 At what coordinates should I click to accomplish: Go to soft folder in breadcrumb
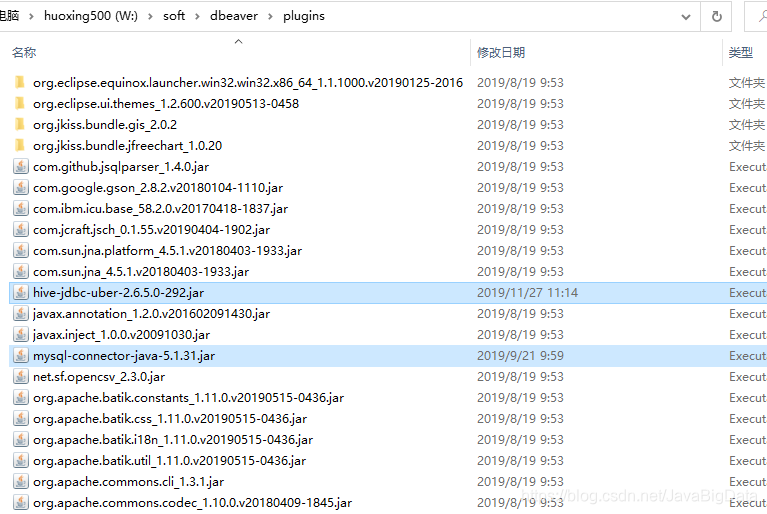click(x=174, y=16)
